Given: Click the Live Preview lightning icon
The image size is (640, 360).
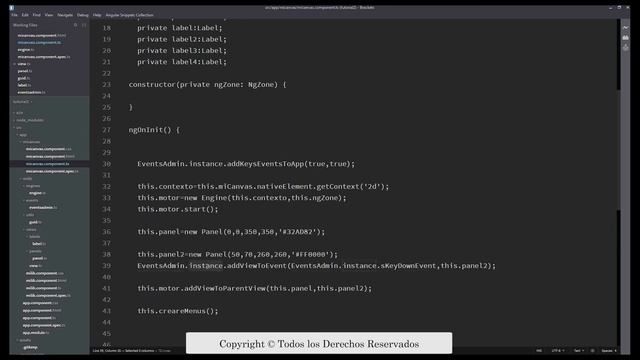Looking at the screenshot, I should click(x=626, y=27).
